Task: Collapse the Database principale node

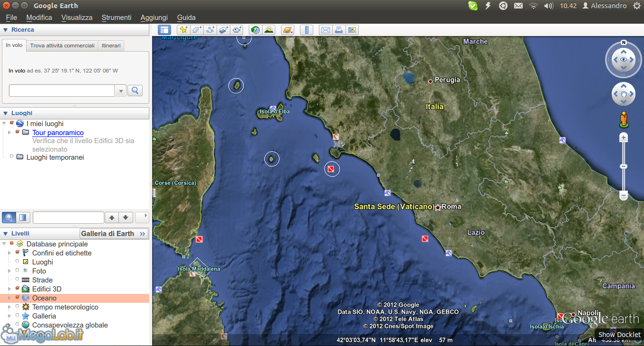Action: point(4,244)
